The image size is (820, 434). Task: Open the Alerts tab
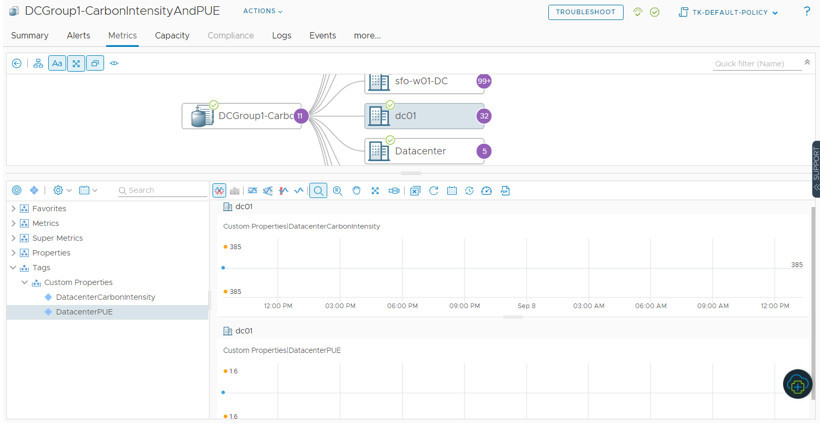tap(78, 35)
